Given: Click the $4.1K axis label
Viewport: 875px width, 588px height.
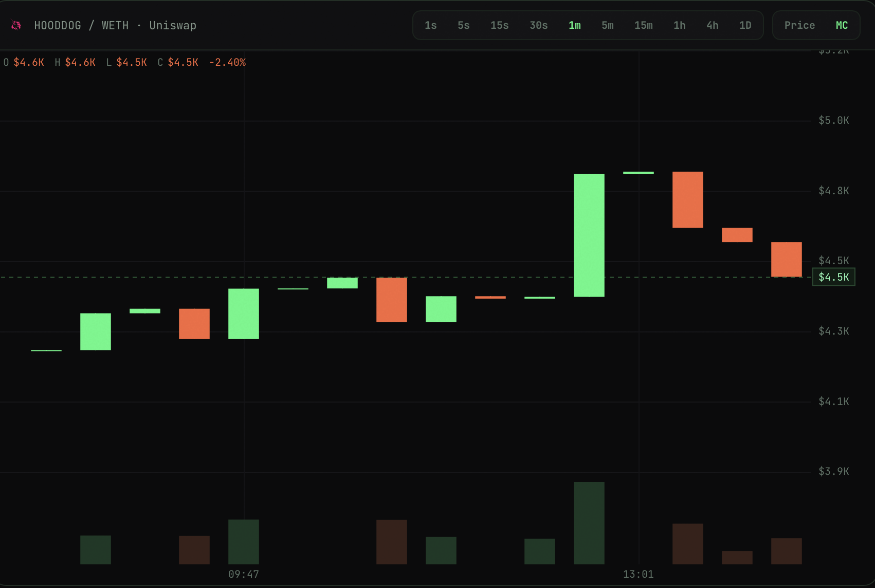Looking at the screenshot, I should tap(834, 401).
